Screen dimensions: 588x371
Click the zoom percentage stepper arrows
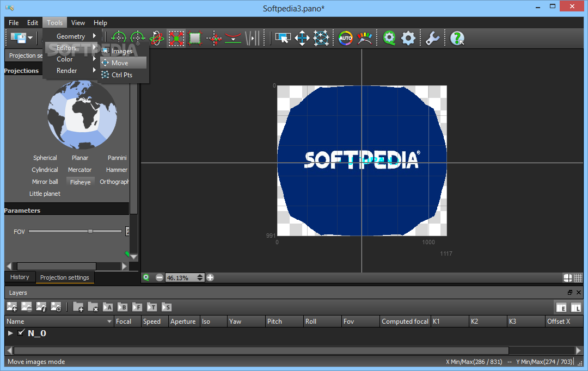200,277
